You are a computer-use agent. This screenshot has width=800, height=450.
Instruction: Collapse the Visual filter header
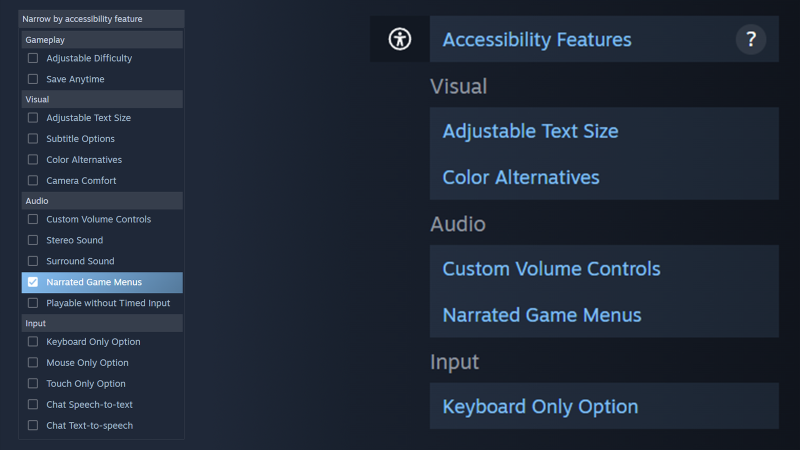pyautogui.click(x=102, y=99)
